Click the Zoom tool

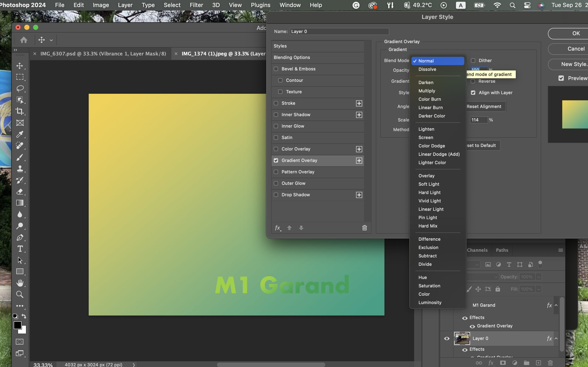tap(20, 294)
